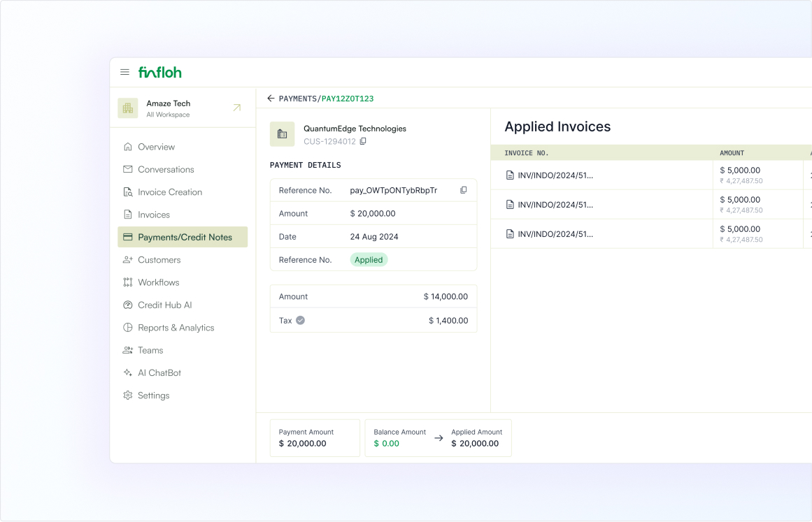The height and width of the screenshot is (522, 812).
Task: Click the QuantumEdge Technologies company icon
Action: (283, 134)
